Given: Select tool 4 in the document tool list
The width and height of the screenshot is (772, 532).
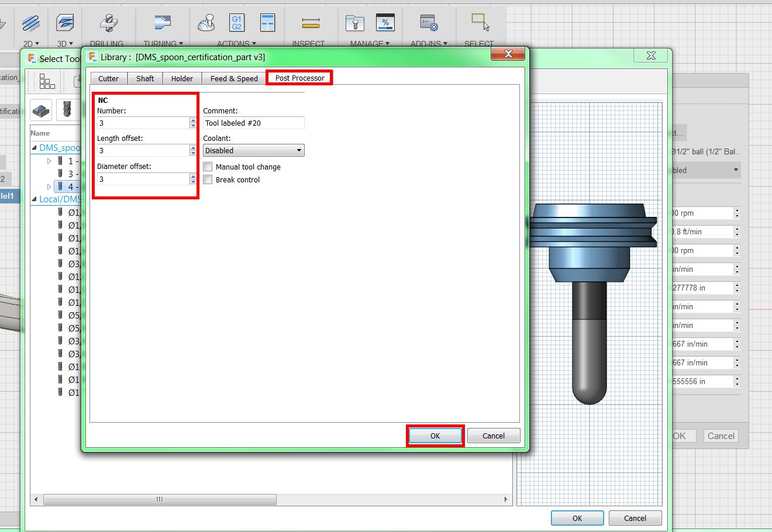Looking at the screenshot, I should 68,186.
